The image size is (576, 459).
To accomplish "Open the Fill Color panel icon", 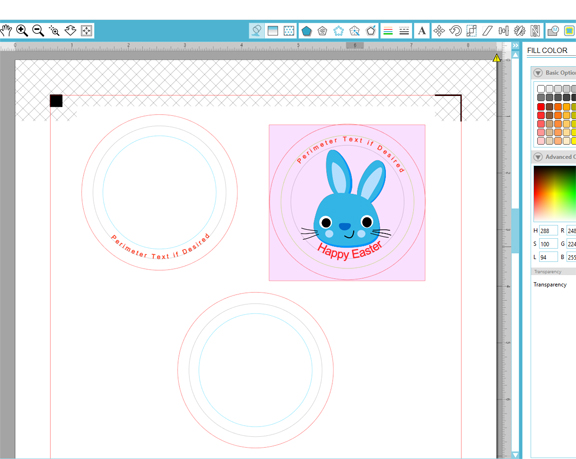I will pos(256,30).
